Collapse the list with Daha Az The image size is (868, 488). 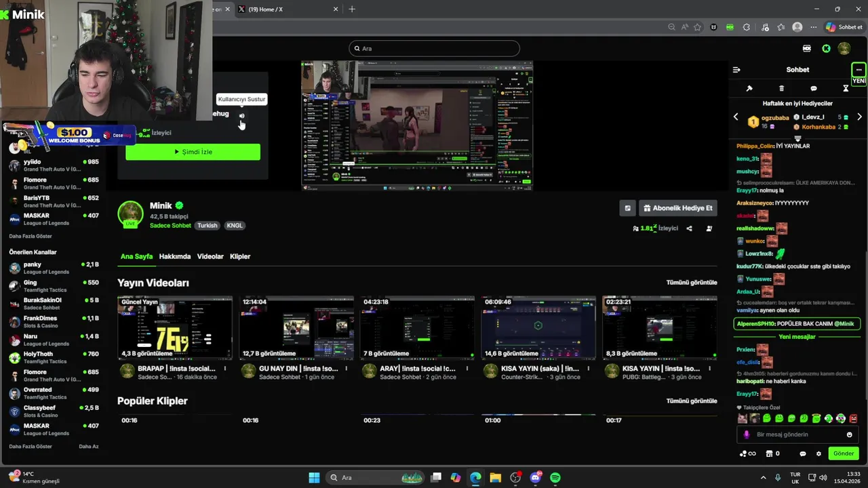click(89, 447)
